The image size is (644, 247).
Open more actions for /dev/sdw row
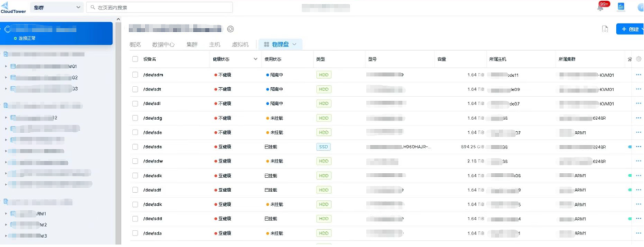[x=639, y=161]
